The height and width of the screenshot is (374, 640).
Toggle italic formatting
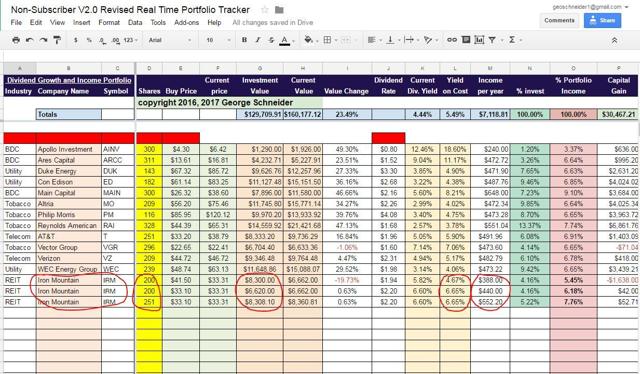[x=258, y=40]
